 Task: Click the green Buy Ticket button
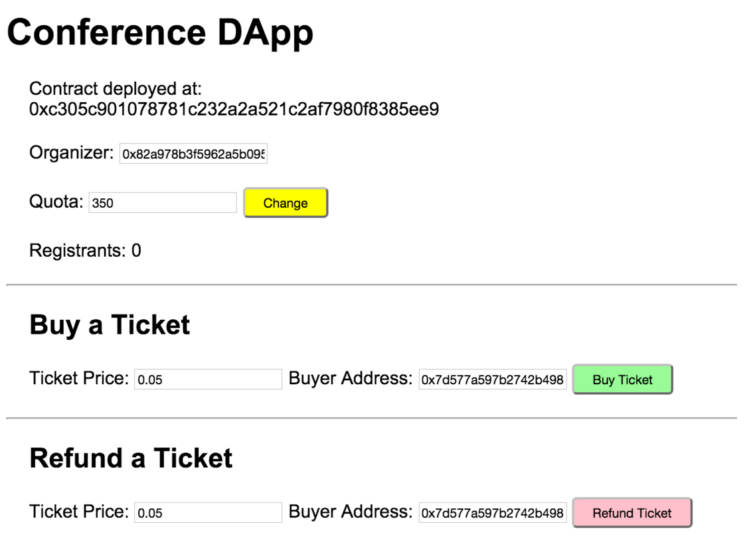[x=622, y=379]
